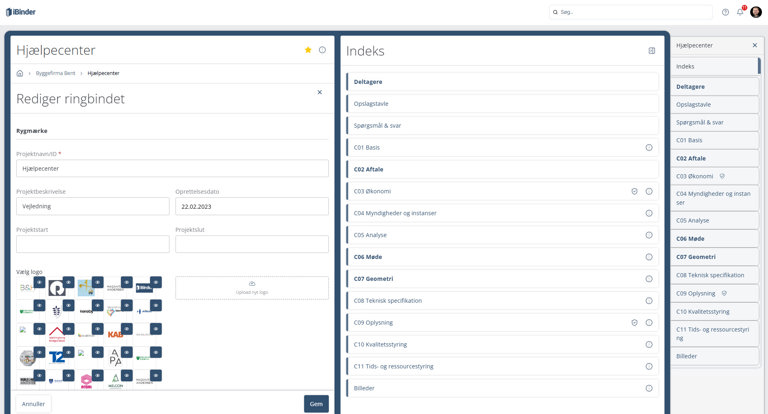Open the help question mark icon
Image resolution: width=768 pixels, height=414 pixels.
[x=725, y=12]
